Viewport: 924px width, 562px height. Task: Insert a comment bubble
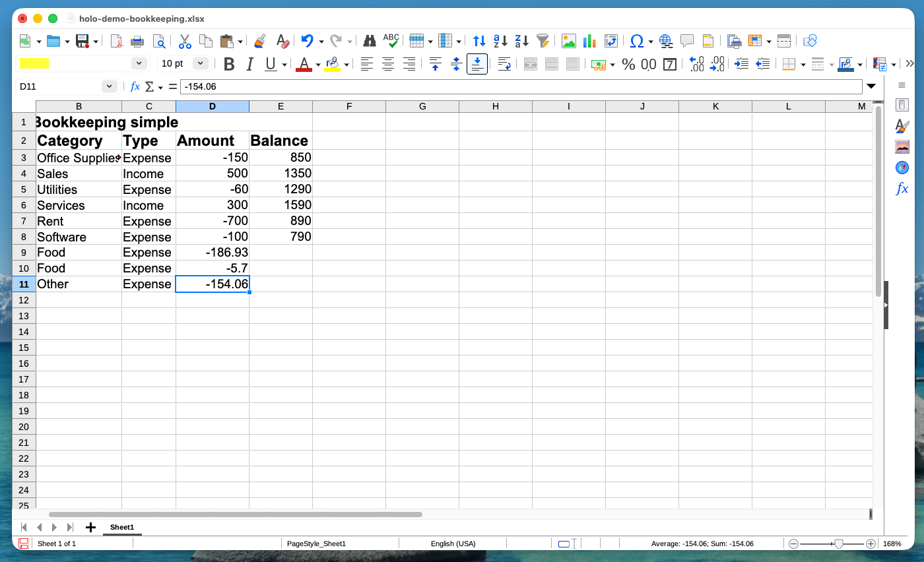687,41
